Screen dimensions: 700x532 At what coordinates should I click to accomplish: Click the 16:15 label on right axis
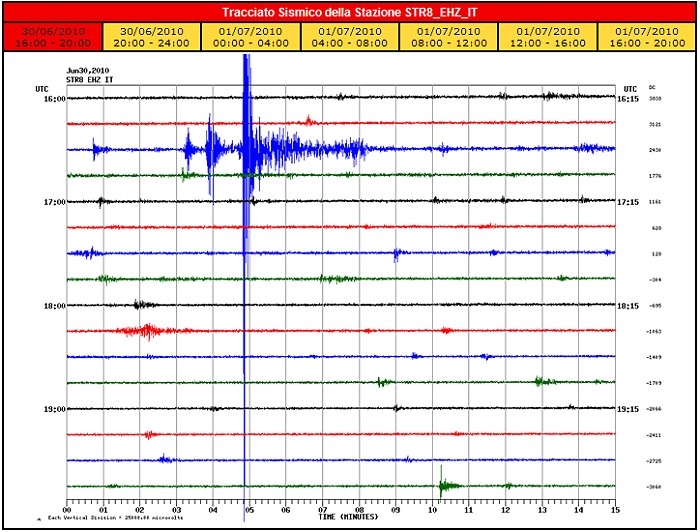tap(628, 99)
